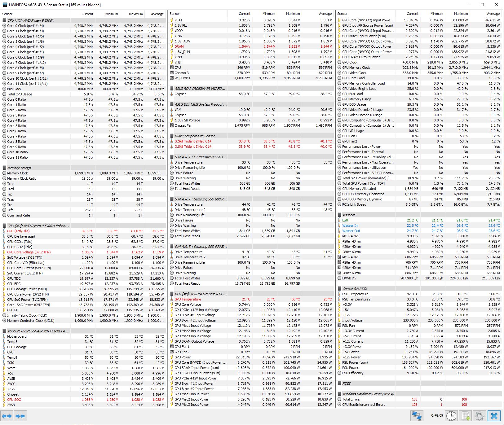Open sensor settings gear icon
The width and height of the screenshot is (504, 425).
pyautogui.click(x=480, y=416)
